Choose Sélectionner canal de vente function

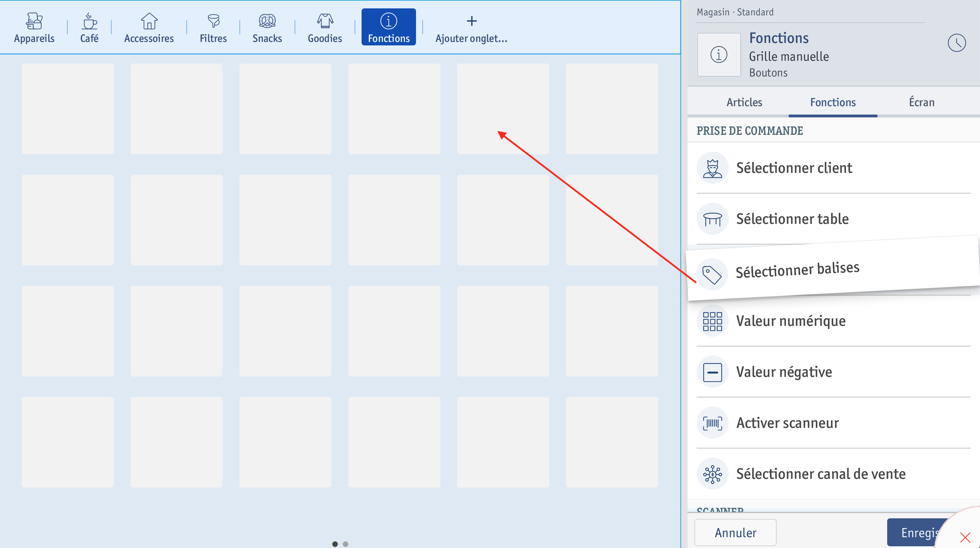[x=833, y=474]
